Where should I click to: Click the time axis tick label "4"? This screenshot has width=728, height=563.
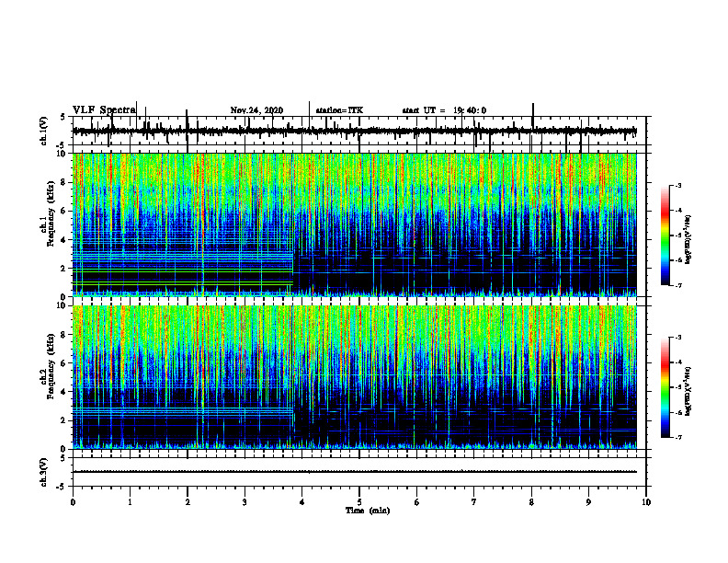[302, 502]
